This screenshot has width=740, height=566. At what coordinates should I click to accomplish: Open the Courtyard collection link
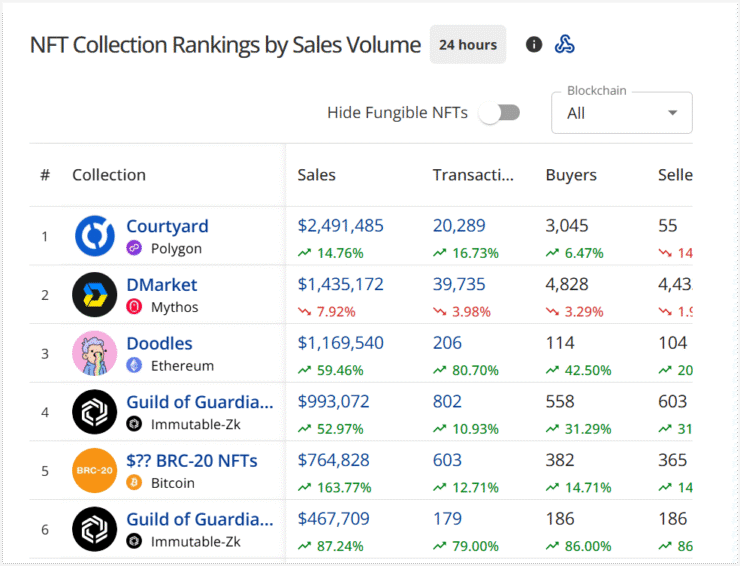coord(168,227)
